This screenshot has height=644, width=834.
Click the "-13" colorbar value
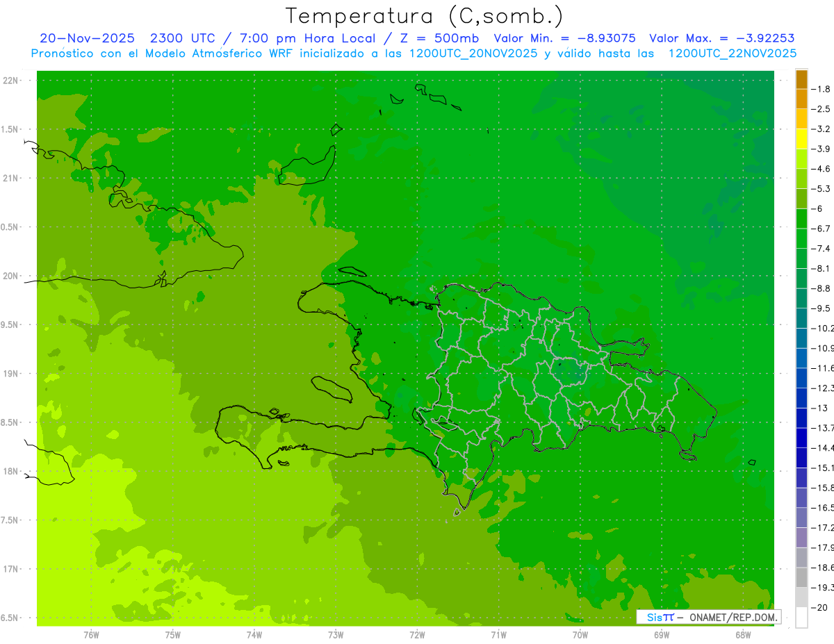click(819, 408)
